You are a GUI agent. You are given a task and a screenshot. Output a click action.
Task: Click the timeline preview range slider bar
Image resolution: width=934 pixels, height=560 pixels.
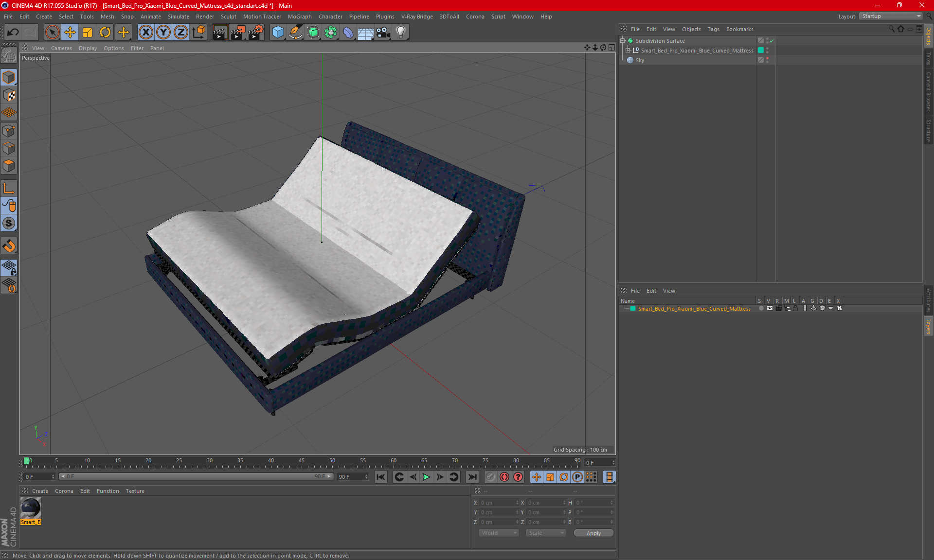click(x=196, y=477)
